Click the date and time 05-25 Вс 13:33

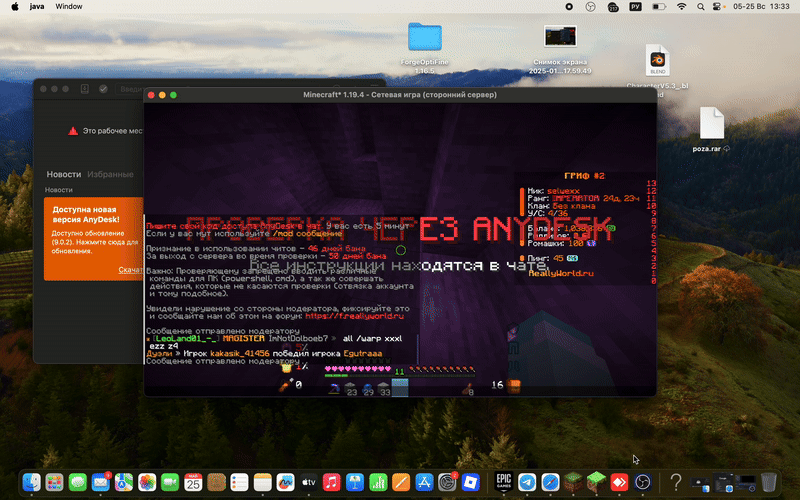[761, 7]
